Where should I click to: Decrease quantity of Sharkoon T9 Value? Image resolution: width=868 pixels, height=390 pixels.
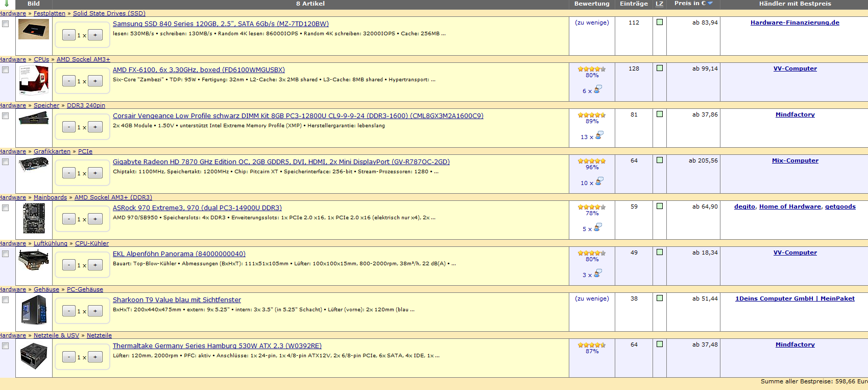point(69,311)
